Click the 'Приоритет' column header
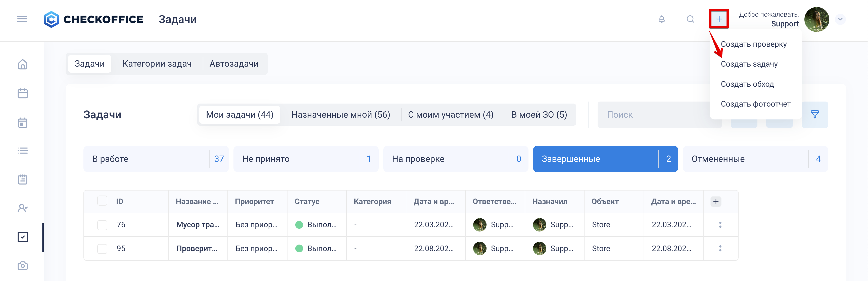 (254, 202)
